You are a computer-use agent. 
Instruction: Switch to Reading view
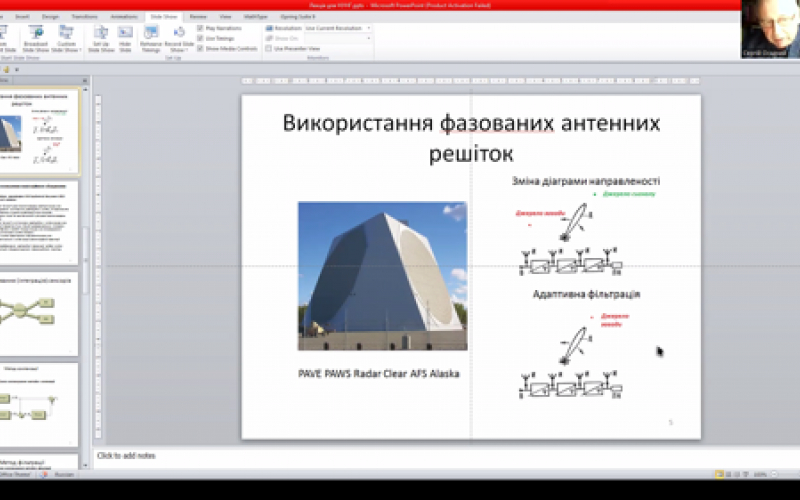[737, 474]
